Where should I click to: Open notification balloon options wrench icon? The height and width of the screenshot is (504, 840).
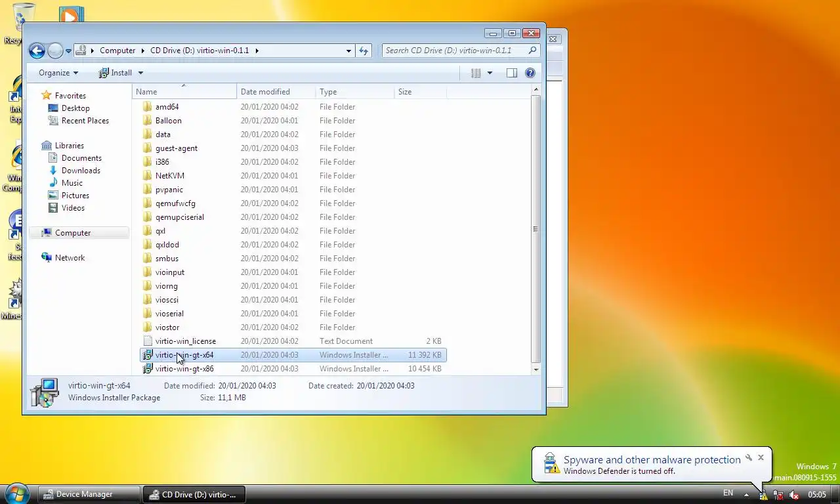pos(748,457)
